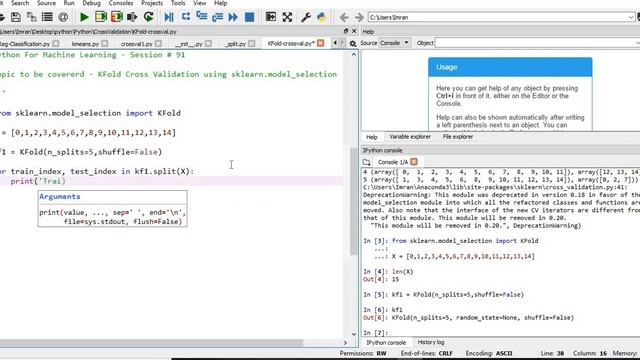Screen dimensions: 640x360
Task: Show previous editor tabs arrow
Action: click(336, 43)
